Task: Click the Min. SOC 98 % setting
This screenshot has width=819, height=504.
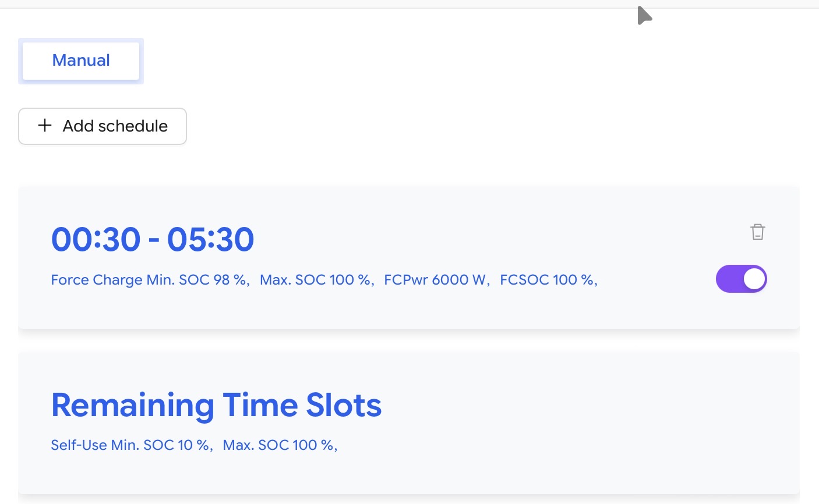Action: 197,280
